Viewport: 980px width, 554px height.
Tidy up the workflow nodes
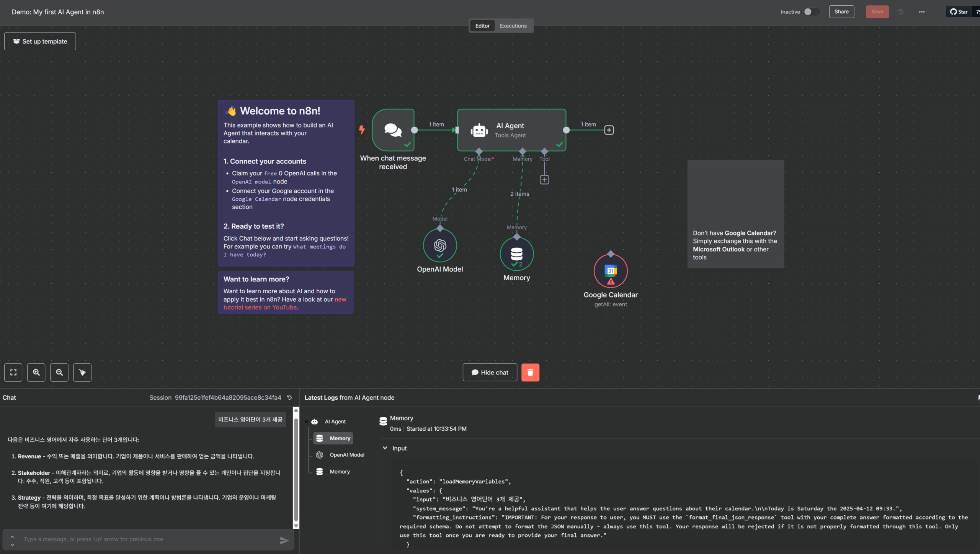click(x=82, y=373)
